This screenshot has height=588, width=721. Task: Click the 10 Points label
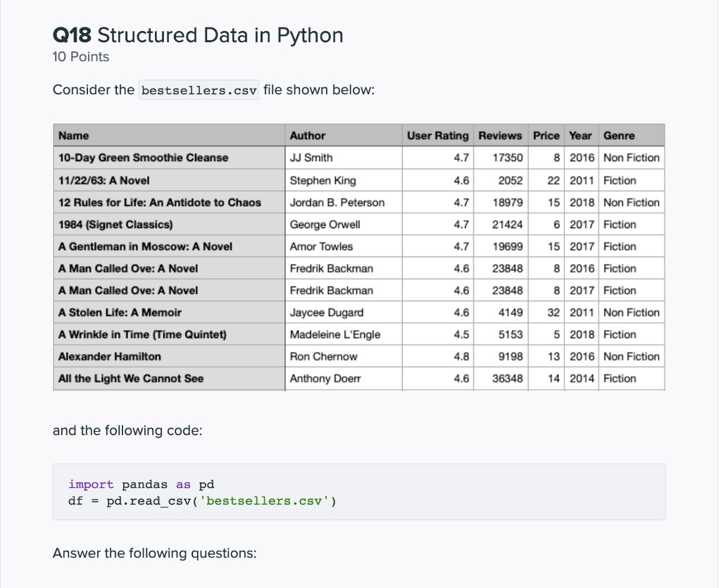click(x=80, y=57)
